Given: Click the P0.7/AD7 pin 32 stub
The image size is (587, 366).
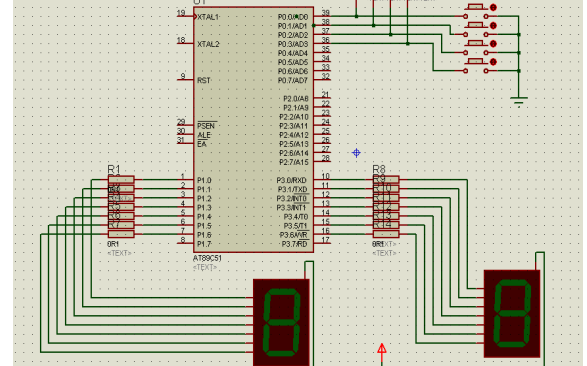Looking at the screenshot, I should coord(322,80).
